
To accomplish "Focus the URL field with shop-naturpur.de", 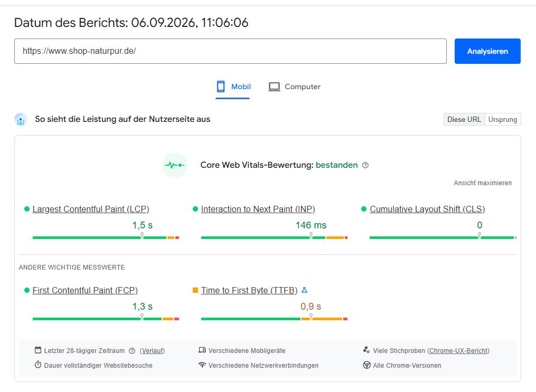I will pos(230,51).
